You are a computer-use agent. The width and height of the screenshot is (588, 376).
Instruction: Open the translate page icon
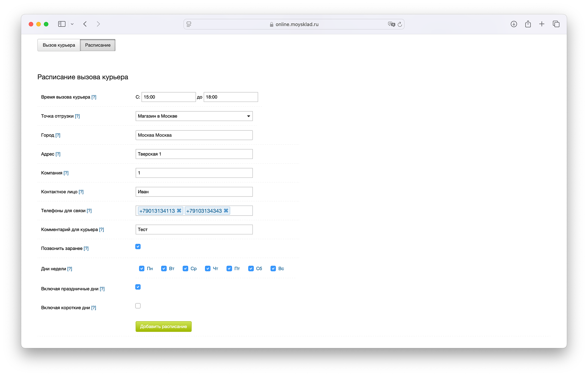pyautogui.click(x=391, y=24)
